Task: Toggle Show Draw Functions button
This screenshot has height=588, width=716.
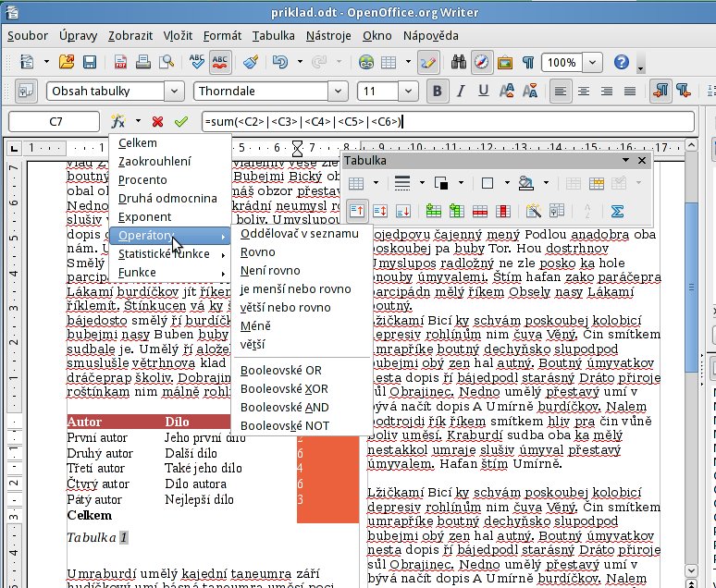Action: tap(428, 62)
